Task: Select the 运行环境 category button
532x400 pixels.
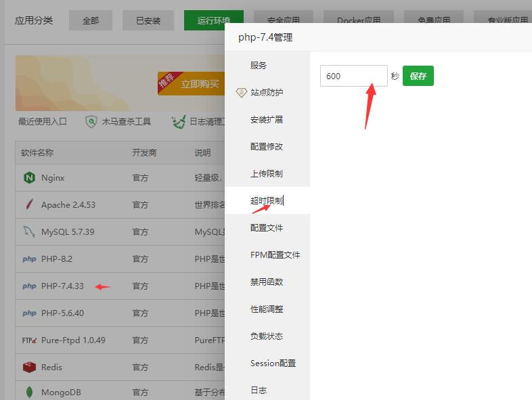Action: (213, 21)
